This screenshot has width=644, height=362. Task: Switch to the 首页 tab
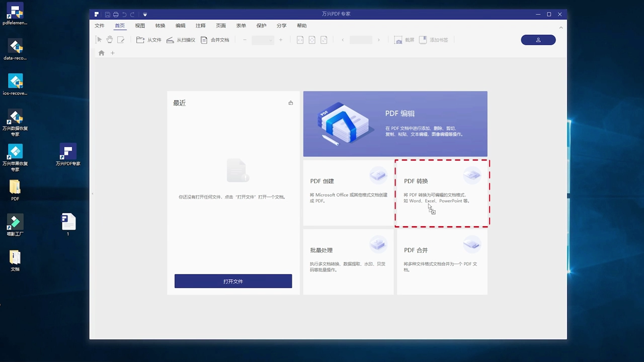pos(120,26)
